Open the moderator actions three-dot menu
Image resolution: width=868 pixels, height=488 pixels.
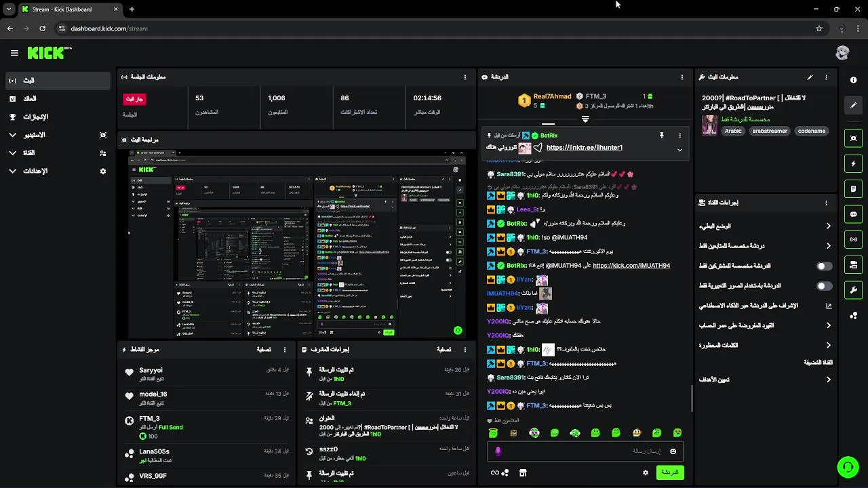(465, 350)
